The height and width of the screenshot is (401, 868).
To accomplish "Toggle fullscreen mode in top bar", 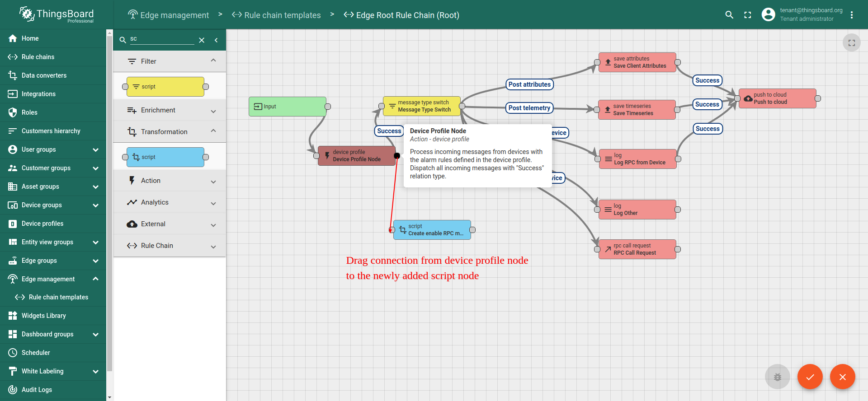I will tap(748, 15).
